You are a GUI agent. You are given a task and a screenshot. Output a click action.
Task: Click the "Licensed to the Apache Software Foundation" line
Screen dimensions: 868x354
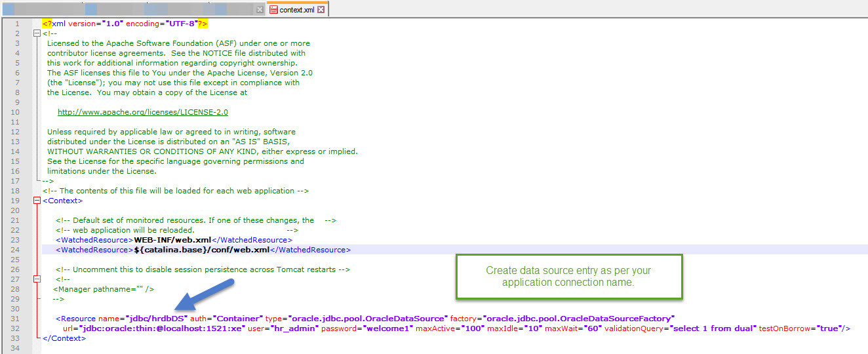pyautogui.click(x=178, y=43)
